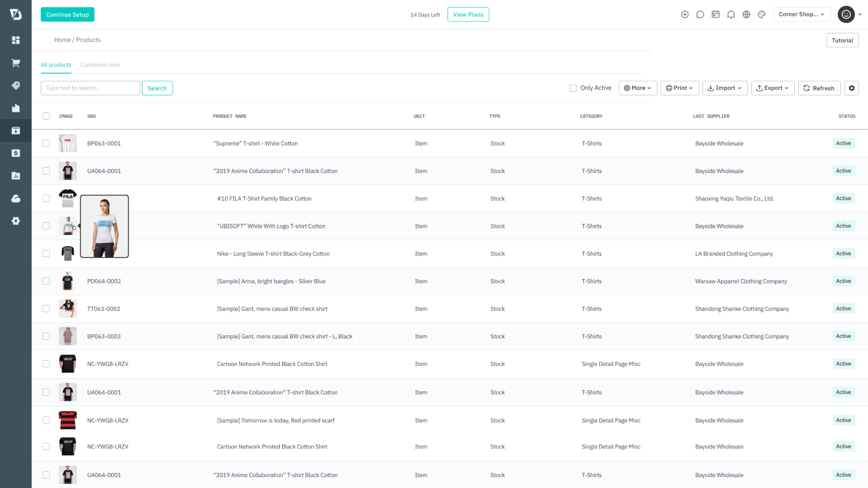Sort by the Category column header
The width and height of the screenshot is (868, 488).
point(591,116)
